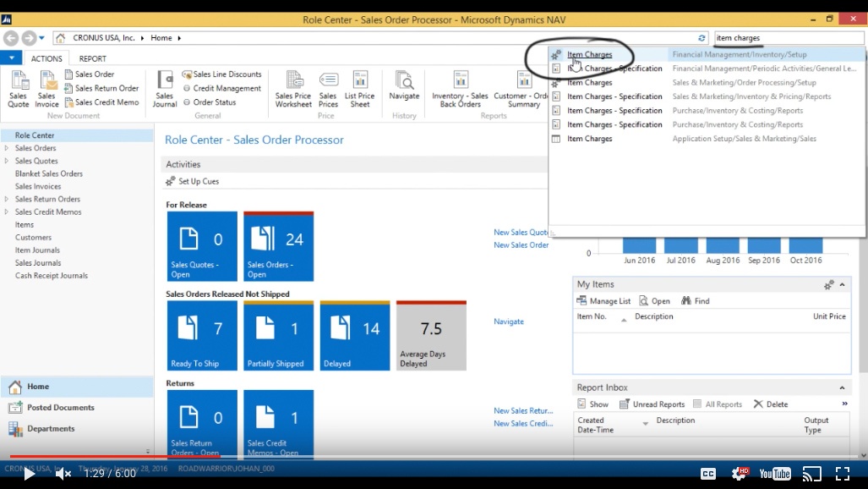The width and height of the screenshot is (868, 489).
Task: Open the blue application menu dropdown
Action: click(x=11, y=58)
